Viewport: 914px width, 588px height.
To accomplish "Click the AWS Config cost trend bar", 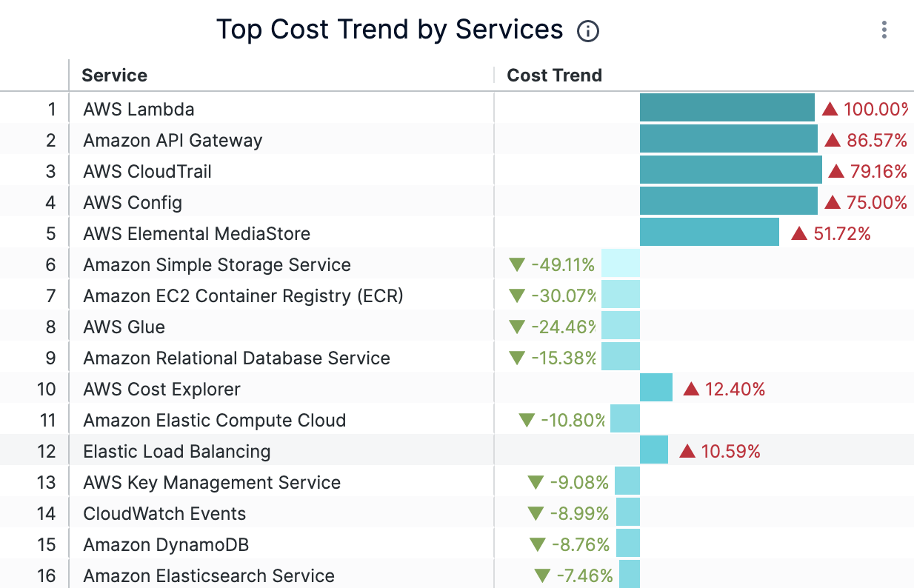I will (728, 203).
